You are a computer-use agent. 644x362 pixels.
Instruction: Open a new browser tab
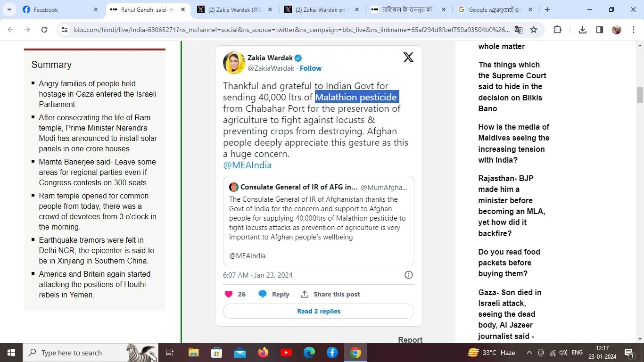point(547,9)
